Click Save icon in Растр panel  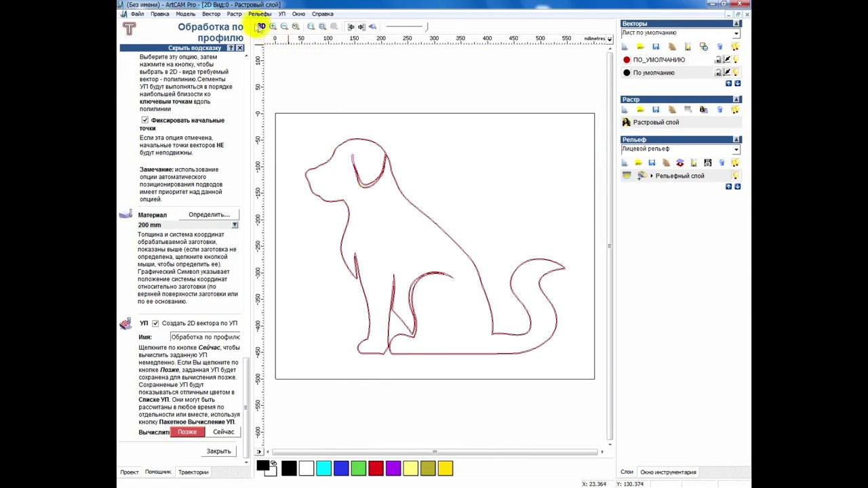656,109
